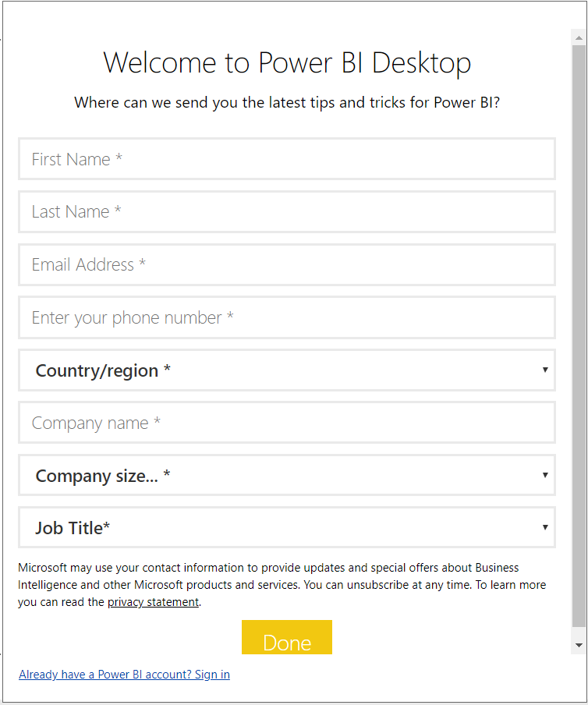Click the First Name input field

[x=287, y=159]
